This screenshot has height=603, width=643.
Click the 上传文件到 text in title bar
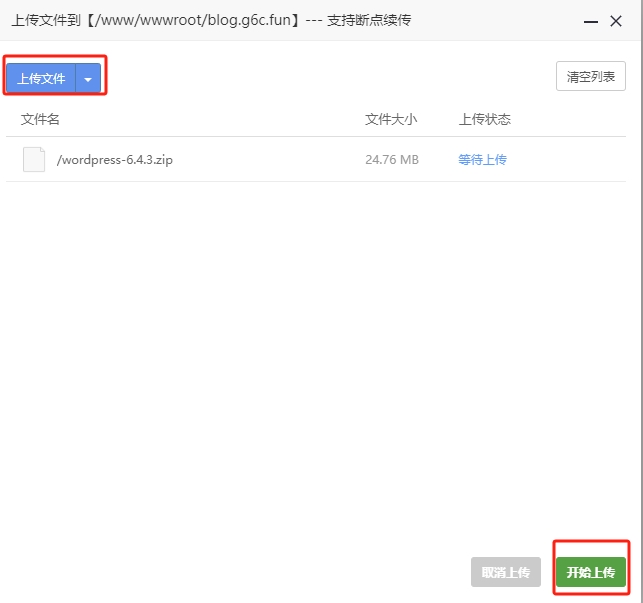[x=45, y=20]
